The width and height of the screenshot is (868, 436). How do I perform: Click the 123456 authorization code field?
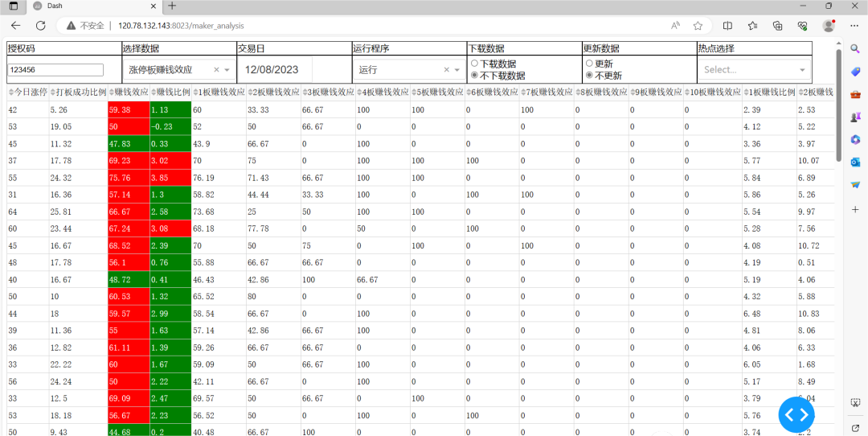(x=56, y=70)
